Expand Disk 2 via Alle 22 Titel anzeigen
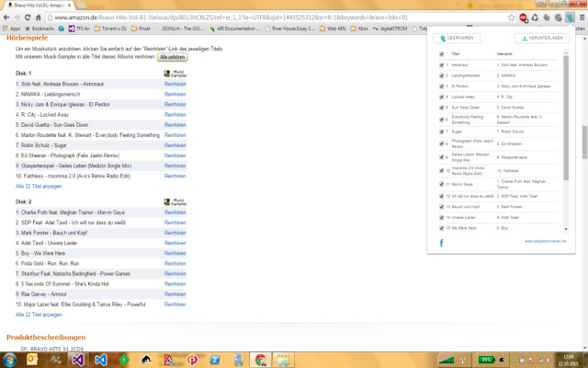588x368 pixels. pos(39,315)
